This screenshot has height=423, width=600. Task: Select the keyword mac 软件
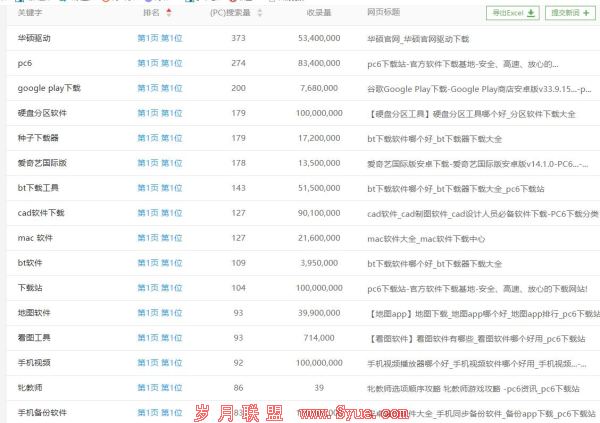[35, 238]
